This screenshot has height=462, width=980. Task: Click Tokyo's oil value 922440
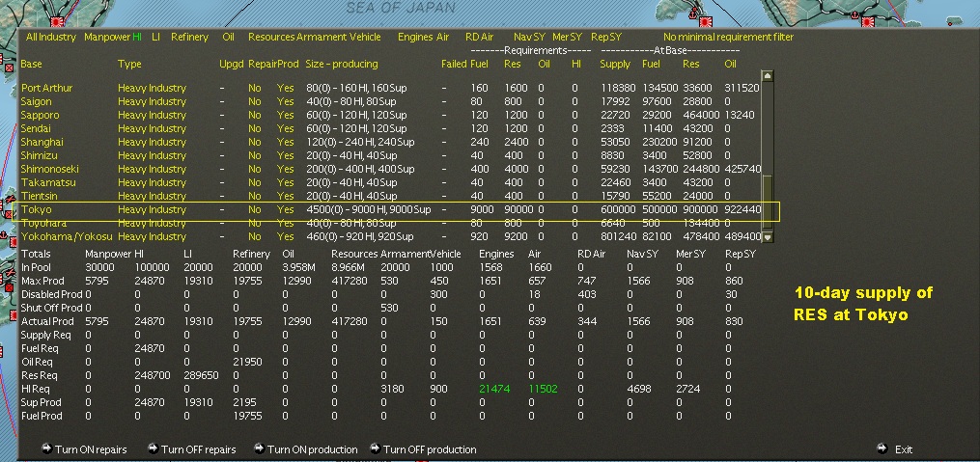(x=742, y=209)
